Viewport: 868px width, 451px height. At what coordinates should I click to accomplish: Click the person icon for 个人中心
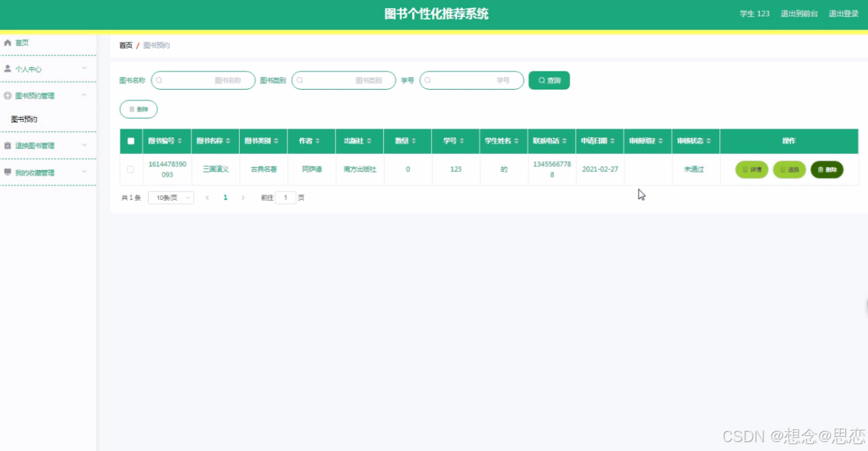[x=8, y=68]
